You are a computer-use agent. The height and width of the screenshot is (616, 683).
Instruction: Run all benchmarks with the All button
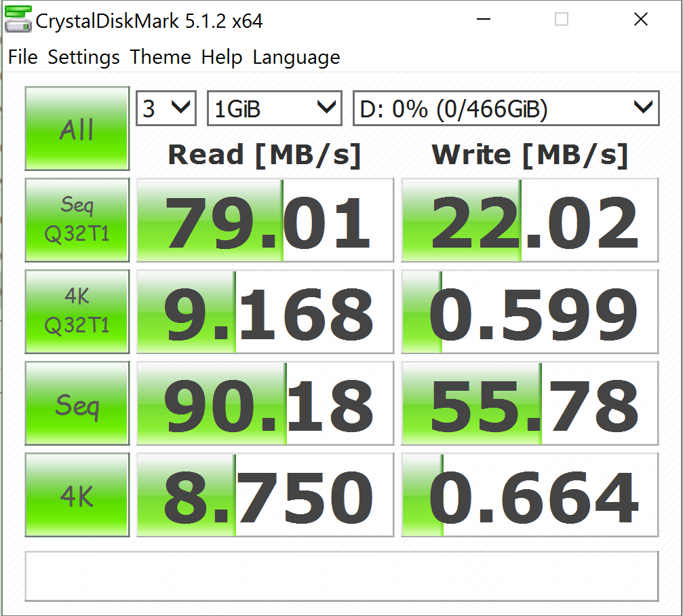click(77, 128)
